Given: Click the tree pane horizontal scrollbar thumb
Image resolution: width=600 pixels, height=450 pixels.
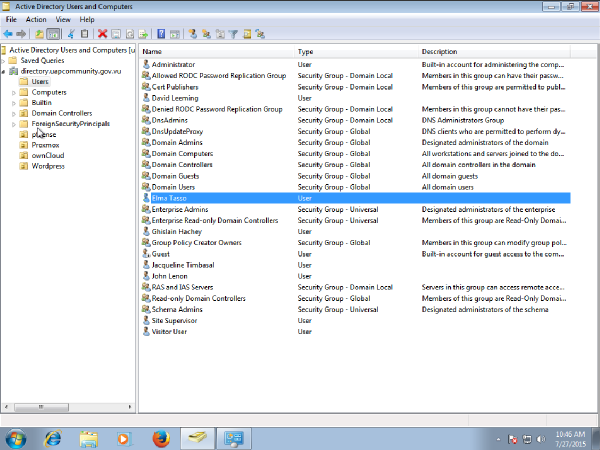Looking at the screenshot, I should coord(41,407).
